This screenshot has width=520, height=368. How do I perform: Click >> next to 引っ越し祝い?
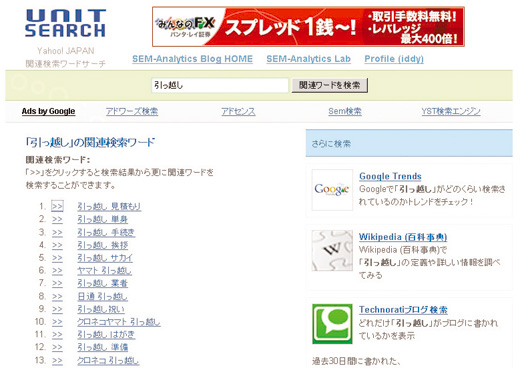point(57,309)
